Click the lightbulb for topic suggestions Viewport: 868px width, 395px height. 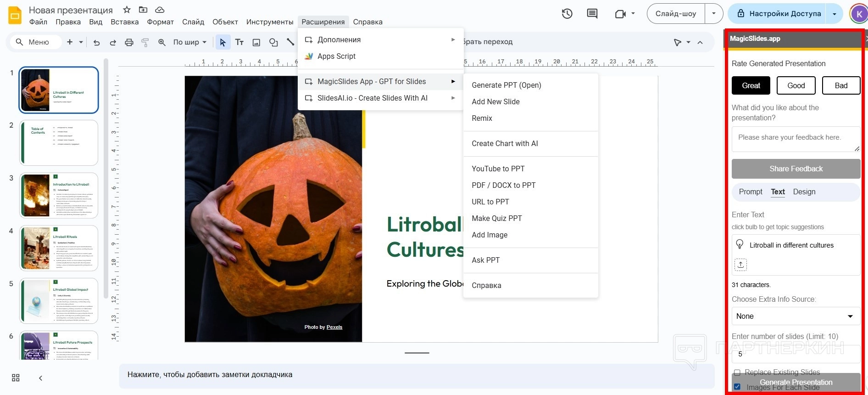(740, 244)
